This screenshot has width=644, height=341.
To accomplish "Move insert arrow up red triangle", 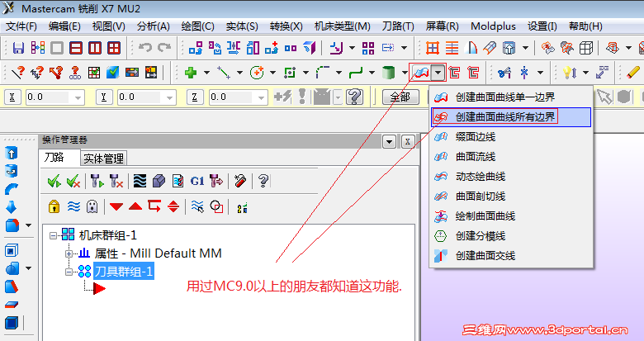I will (135, 206).
